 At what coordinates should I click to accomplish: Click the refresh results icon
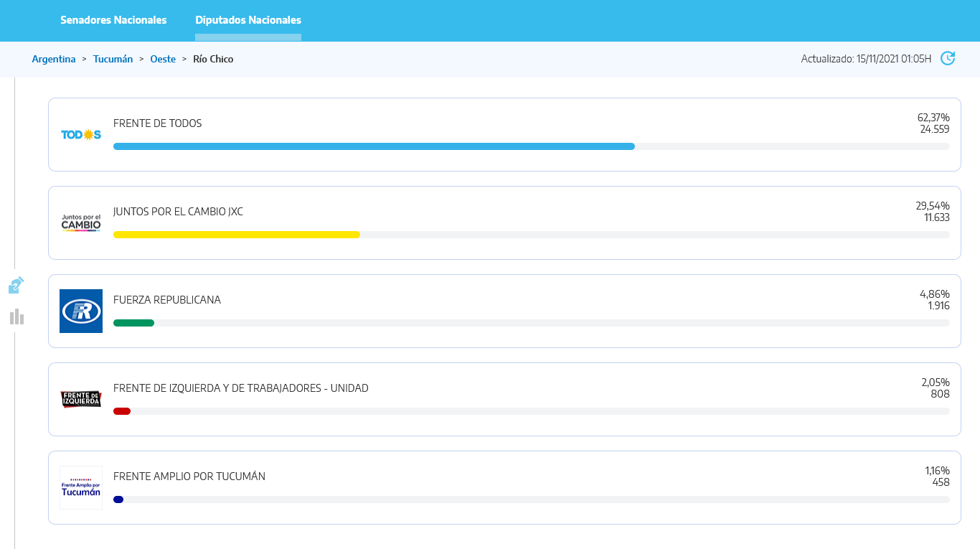[x=948, y=58]
